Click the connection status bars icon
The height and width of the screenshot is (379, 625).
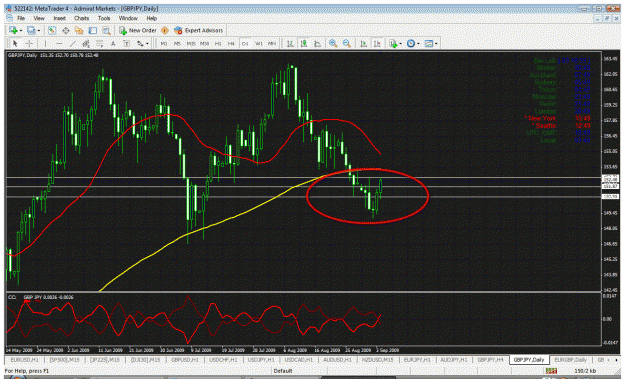551,371
